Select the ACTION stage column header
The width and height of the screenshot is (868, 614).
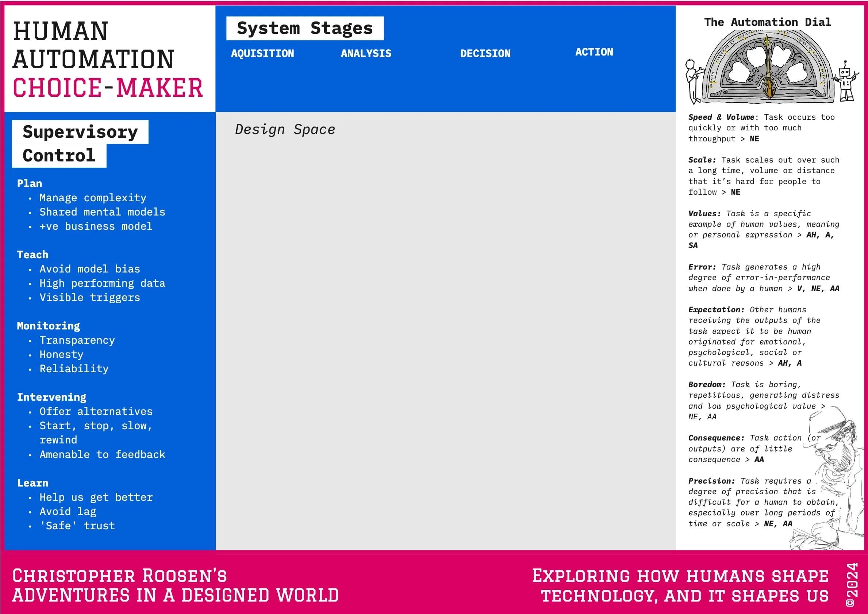[x=594, y=52]
